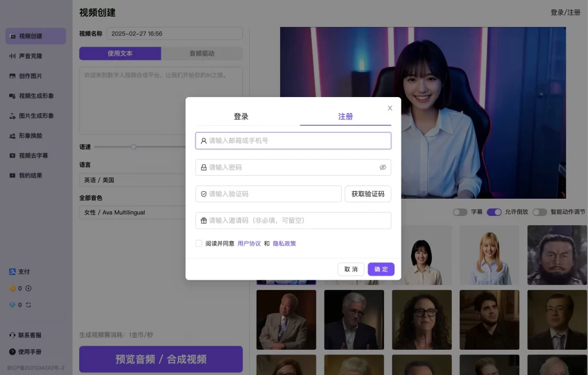
Task: Select the 注册 tab in the dialog
Action: coord(345,116)
